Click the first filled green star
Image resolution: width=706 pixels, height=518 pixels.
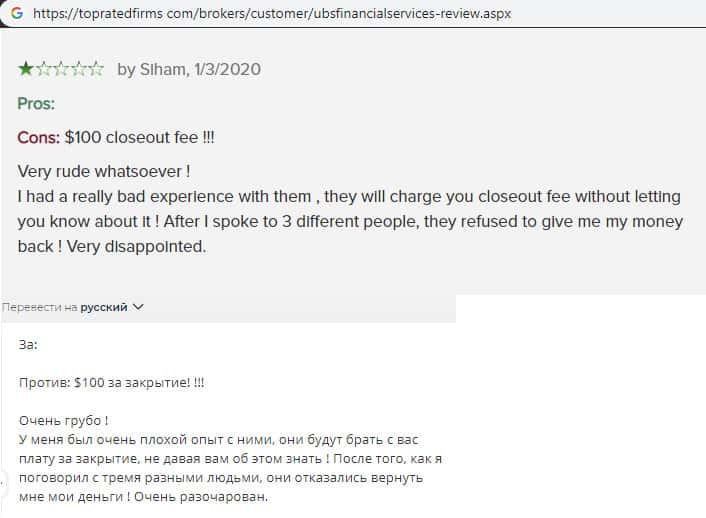pyautogui.click(x=25, y=69)
